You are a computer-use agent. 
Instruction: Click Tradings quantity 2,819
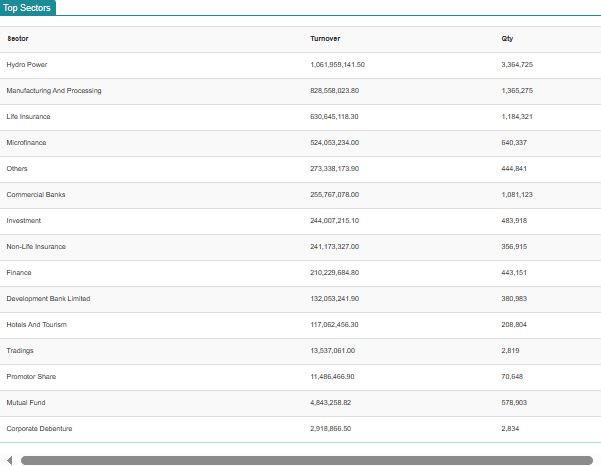pos(510,351)
